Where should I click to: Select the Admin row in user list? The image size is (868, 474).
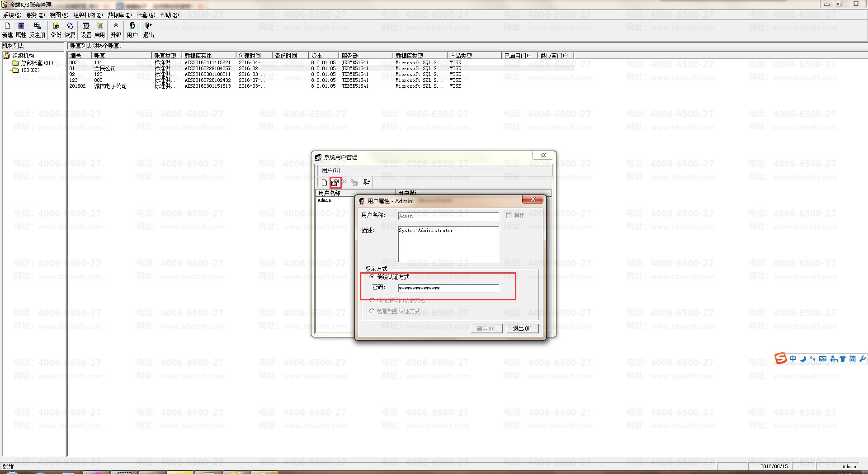(x=325, y=200)
